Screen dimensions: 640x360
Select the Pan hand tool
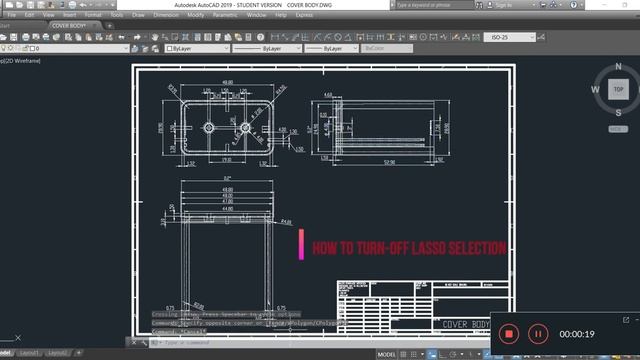[x=155, y=38]
